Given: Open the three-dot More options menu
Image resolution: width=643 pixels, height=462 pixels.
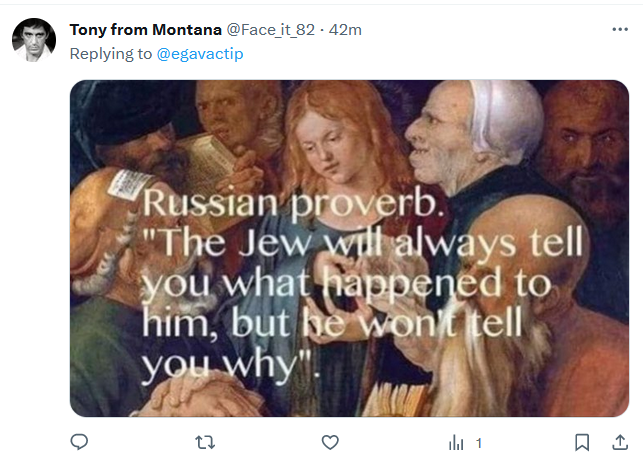Looking at the screenshot, I should click(x=620, y=30).
